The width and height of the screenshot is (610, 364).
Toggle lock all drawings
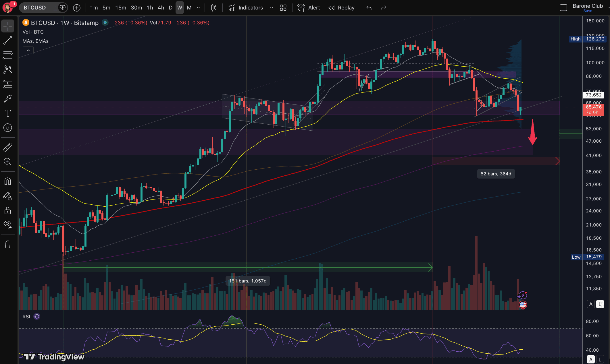click(x=8, y=210)
